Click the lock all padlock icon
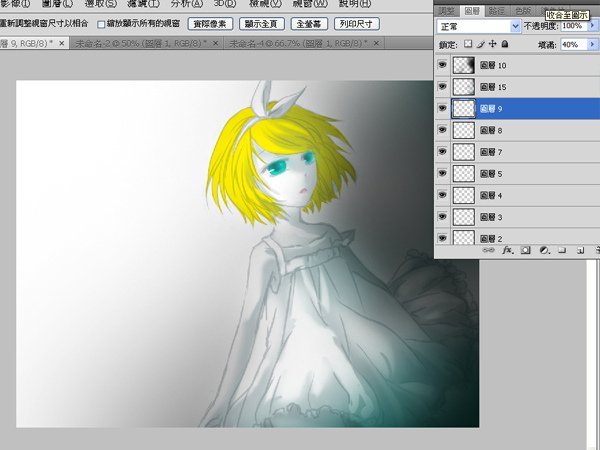Image resolution: width=600 pixels, height=450 pixels. 505,44
